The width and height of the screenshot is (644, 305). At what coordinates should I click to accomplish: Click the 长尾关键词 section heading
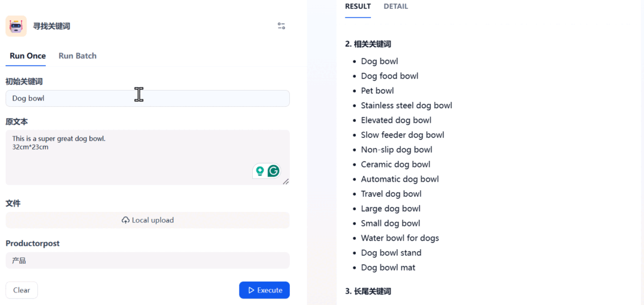368,291
